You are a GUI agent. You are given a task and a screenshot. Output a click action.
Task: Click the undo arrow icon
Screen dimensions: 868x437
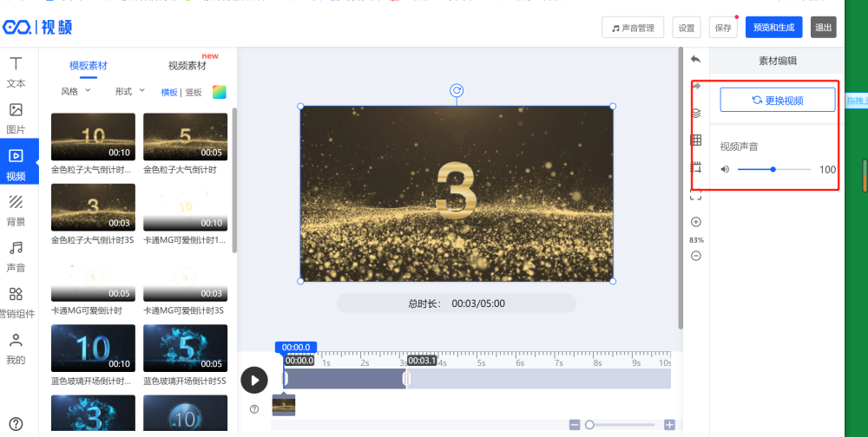pos(695,59)
